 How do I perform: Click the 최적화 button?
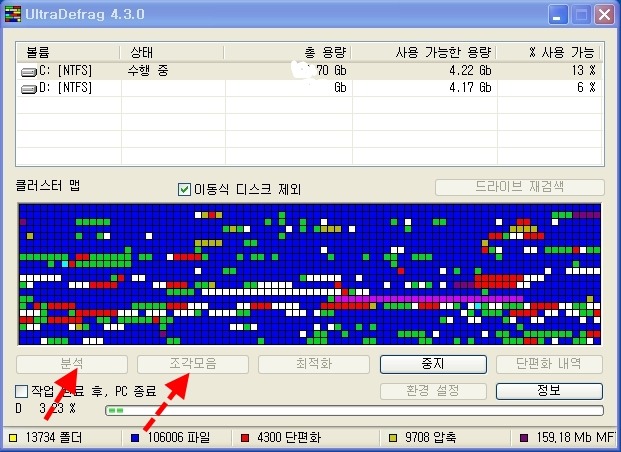[314, 364]
